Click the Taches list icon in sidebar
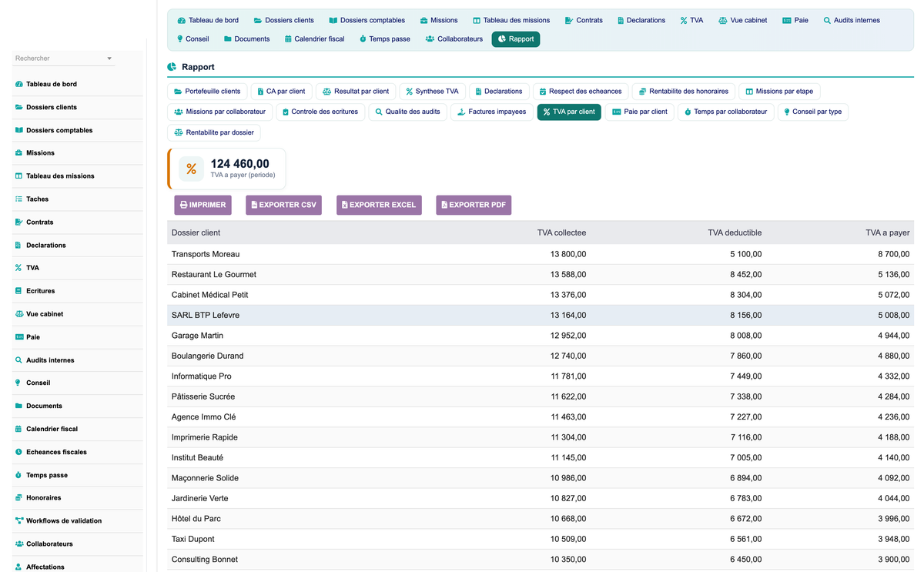924x572 pixels. coord(18,199)
